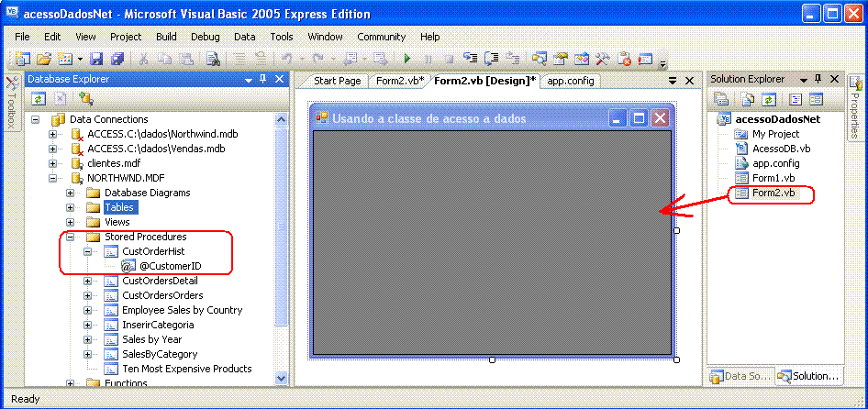Select the InserirCategoria stored procedure

pyautogui.click(x=158, y=325)
